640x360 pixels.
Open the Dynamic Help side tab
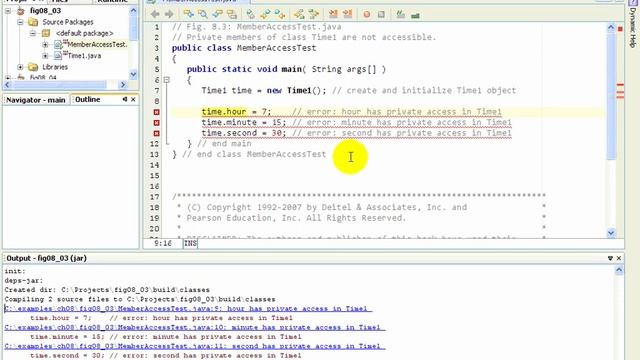tap(633, 27)
